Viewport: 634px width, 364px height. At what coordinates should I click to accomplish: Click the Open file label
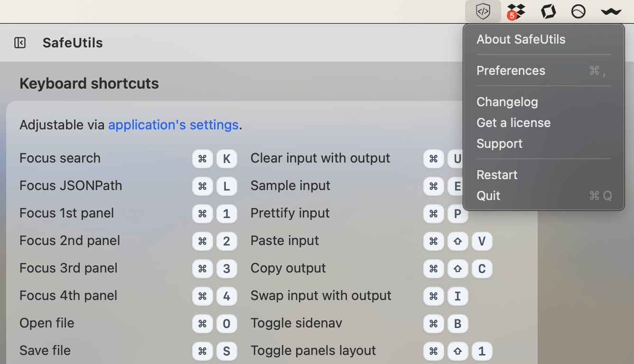coord(47,323)
